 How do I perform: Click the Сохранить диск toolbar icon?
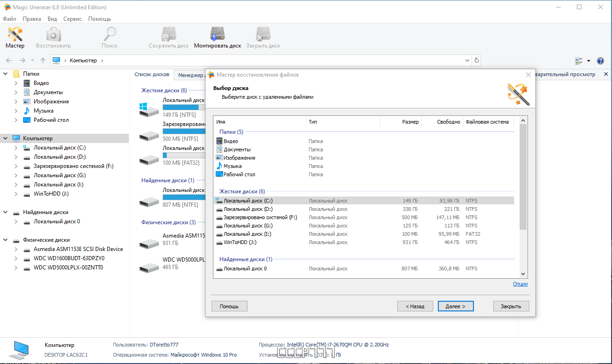point(169,35)
